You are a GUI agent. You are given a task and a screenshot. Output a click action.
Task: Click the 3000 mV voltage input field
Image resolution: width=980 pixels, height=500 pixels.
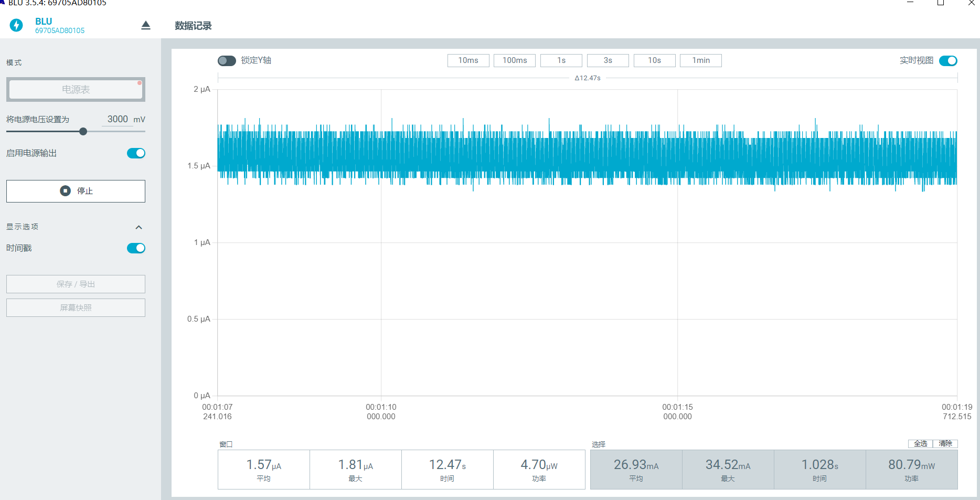tap(118, 120)
